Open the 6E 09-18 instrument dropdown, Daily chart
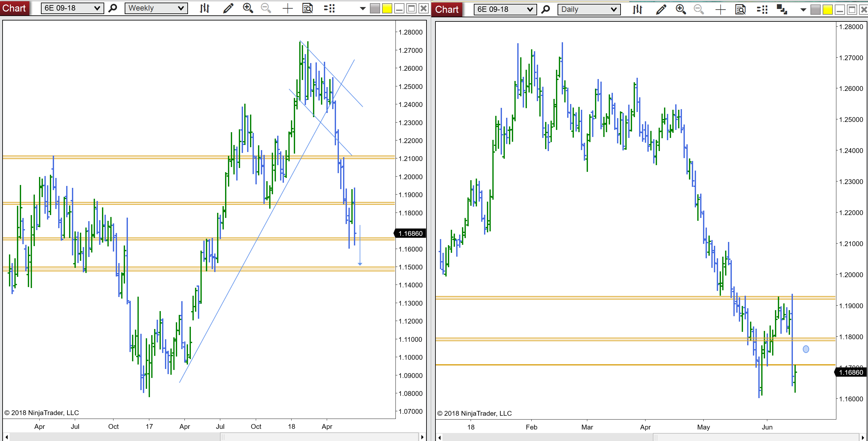 [504, 10]
